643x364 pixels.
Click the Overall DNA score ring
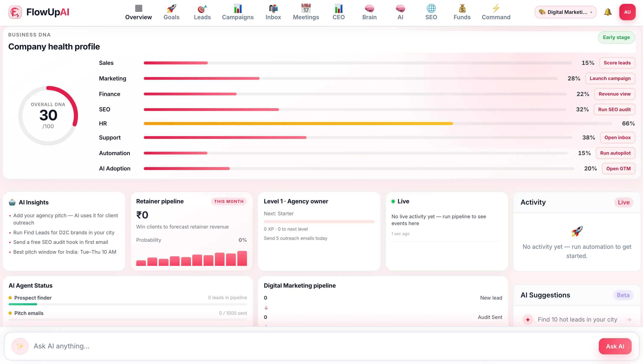tap(48, 115)
